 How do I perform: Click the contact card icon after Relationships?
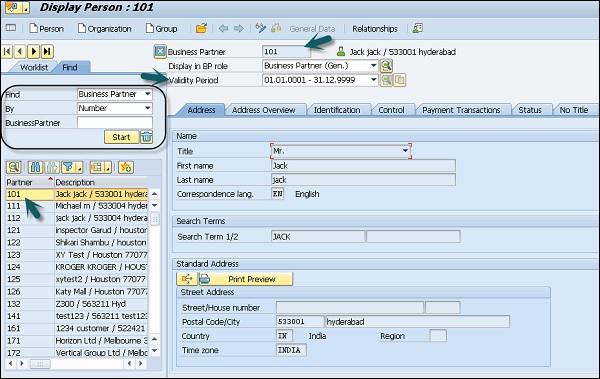[417, 28]
